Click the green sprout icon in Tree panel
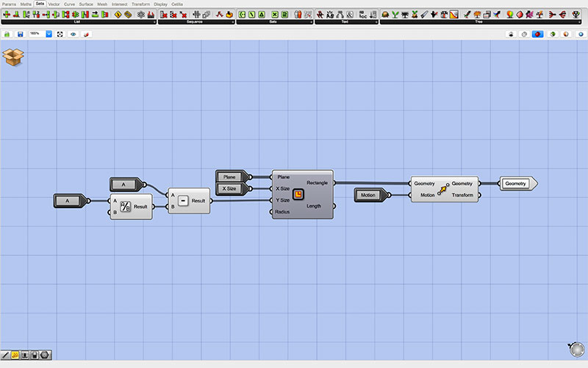 point(395,15)
